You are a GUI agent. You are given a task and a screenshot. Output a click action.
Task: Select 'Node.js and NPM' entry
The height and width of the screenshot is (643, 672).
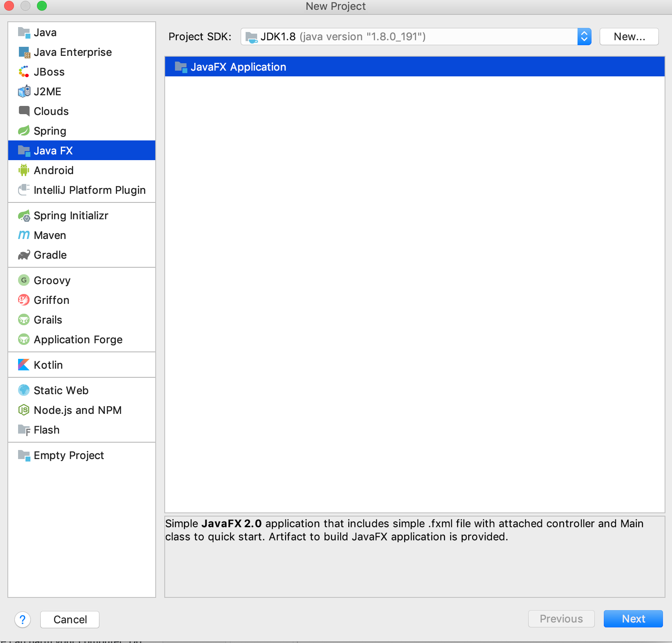82,410
